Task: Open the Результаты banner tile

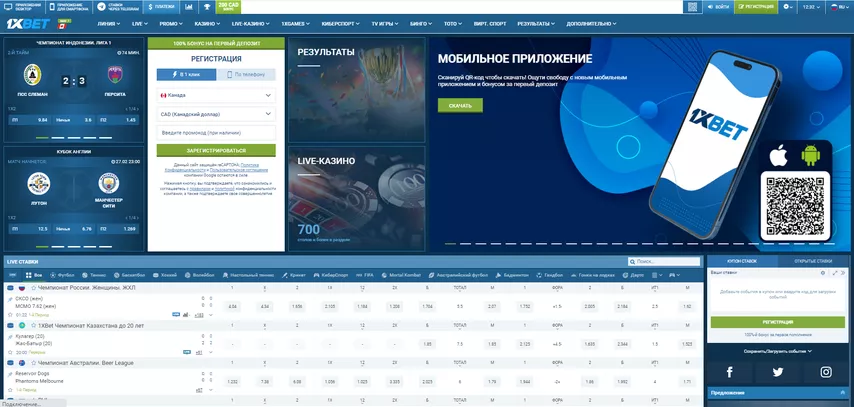Action: pyautogui.click(x=357, y=90)
